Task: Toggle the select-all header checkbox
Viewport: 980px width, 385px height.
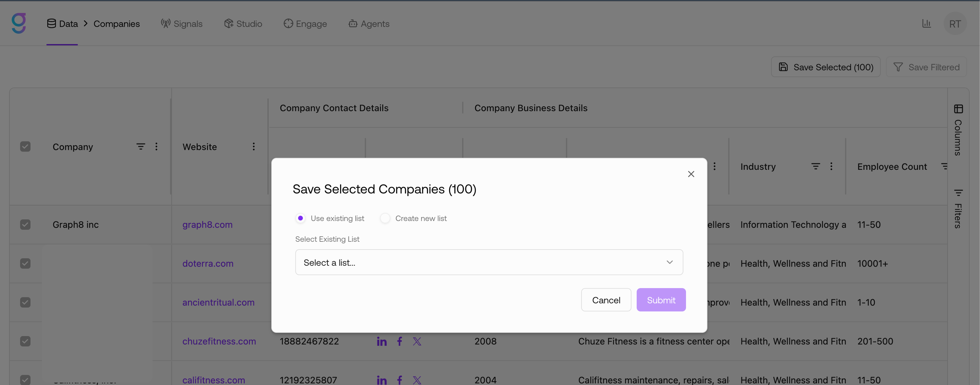Action: [x=25, y=147]
